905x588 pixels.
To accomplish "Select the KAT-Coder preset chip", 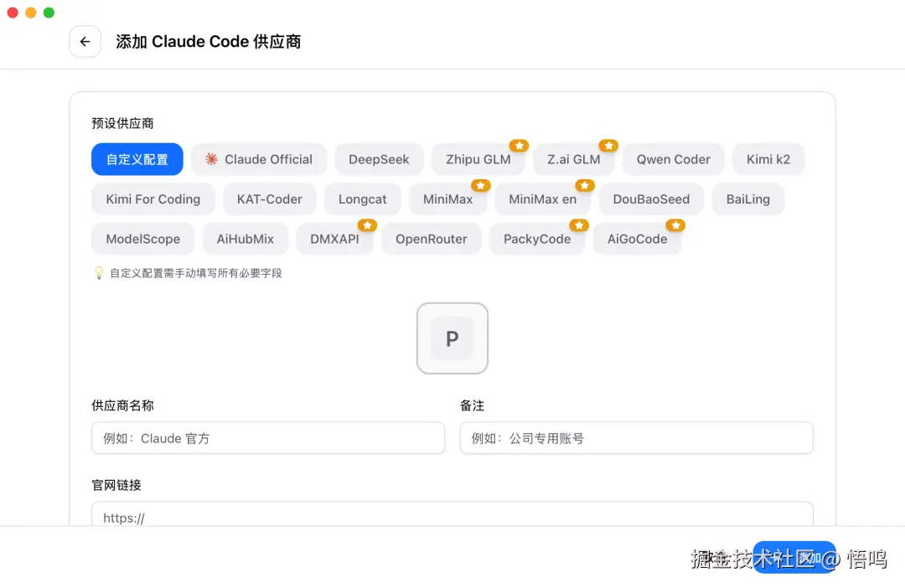I will coord(269,199).
